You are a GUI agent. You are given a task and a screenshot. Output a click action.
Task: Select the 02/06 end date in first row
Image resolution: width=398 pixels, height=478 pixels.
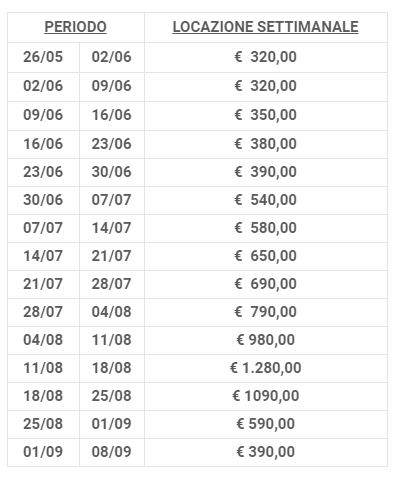(111, 57)
